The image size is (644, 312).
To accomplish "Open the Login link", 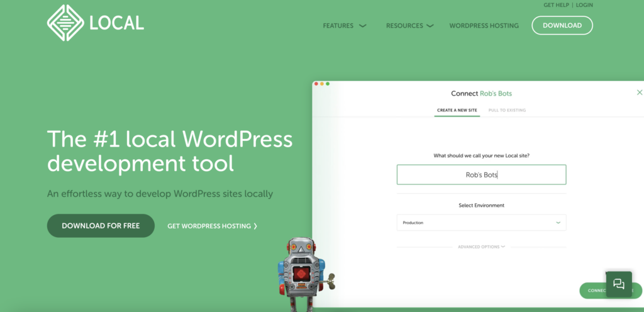I will pos(584,5).
